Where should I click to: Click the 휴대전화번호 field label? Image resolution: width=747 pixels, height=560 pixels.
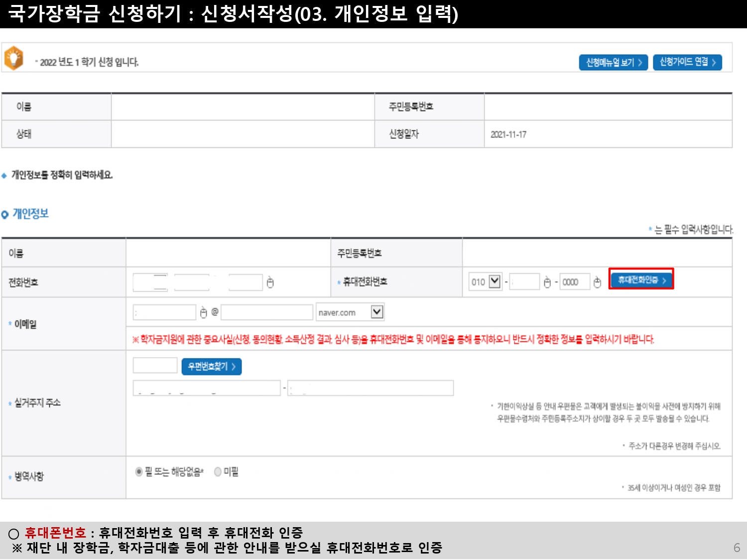365,282
